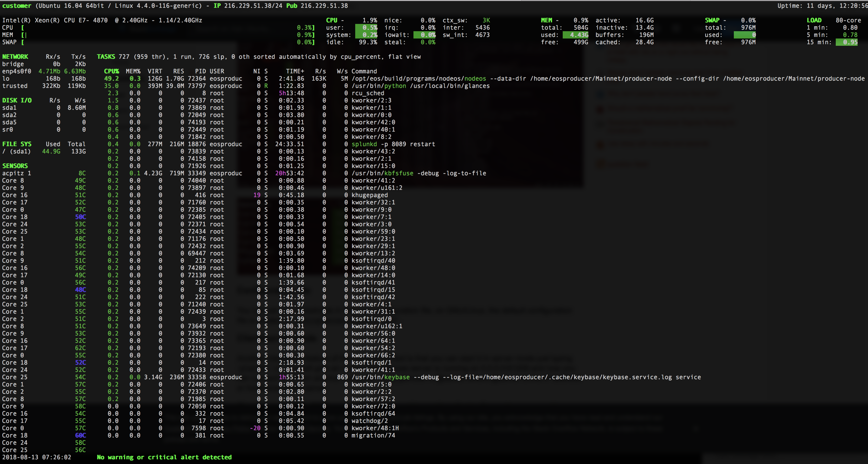
Task: Click the highlighted iowait 0.0% value
Action: point(425,35)
